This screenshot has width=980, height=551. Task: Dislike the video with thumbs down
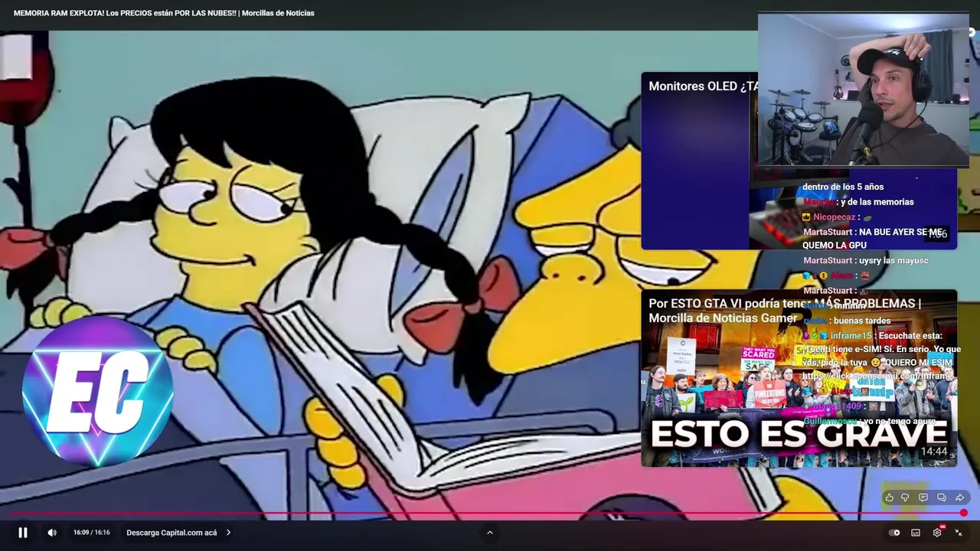pyautogui.click(x=905, y=497)
